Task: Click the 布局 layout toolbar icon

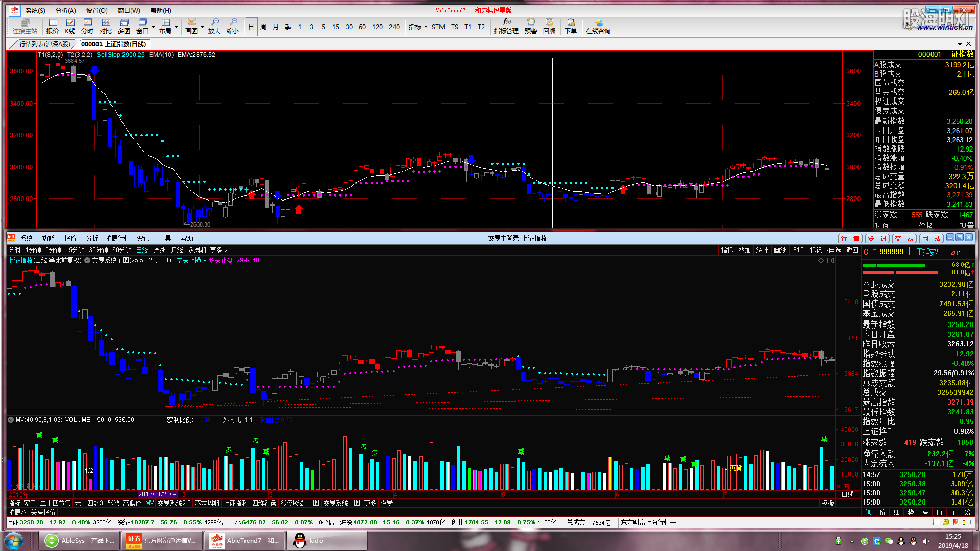Action: [x=165, y=26]
